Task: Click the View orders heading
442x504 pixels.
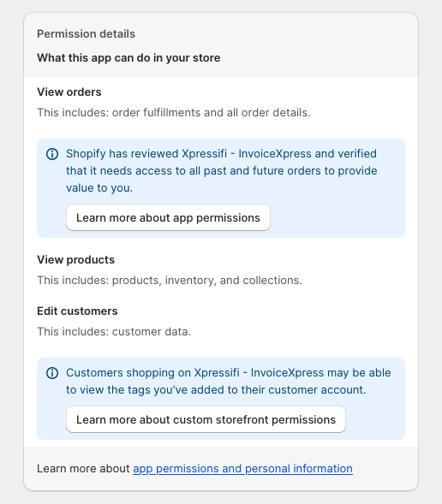Action: [69, 92]
